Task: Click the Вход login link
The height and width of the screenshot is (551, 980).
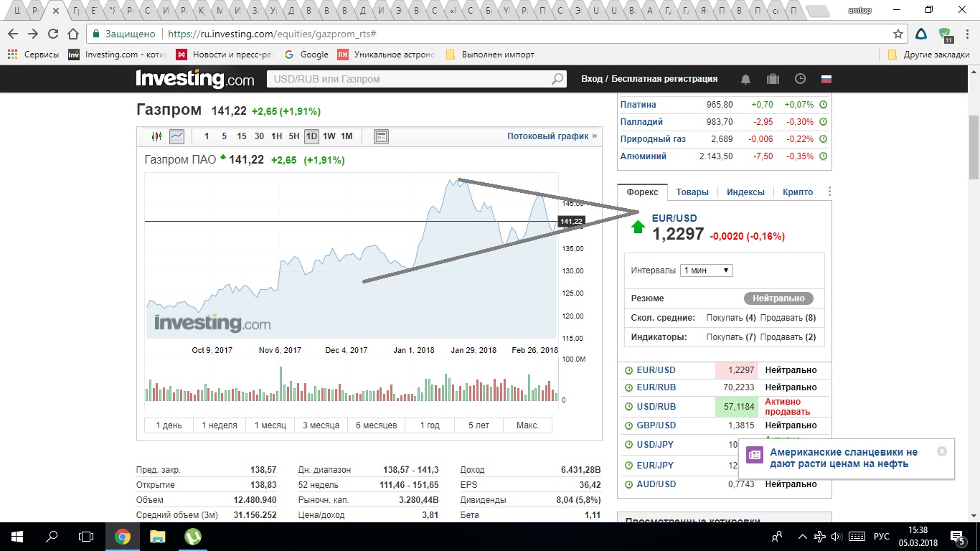Action: (x=592, y=79)
